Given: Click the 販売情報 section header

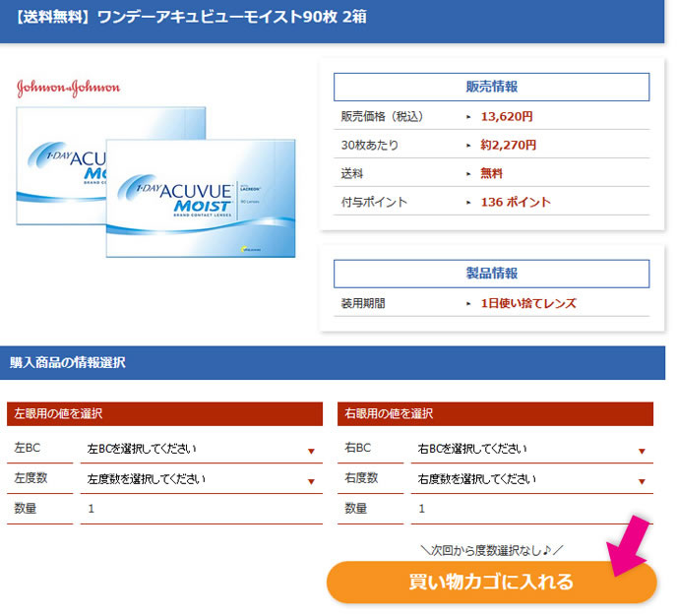Looking at the screenshot, I should [x=491, y=87].
